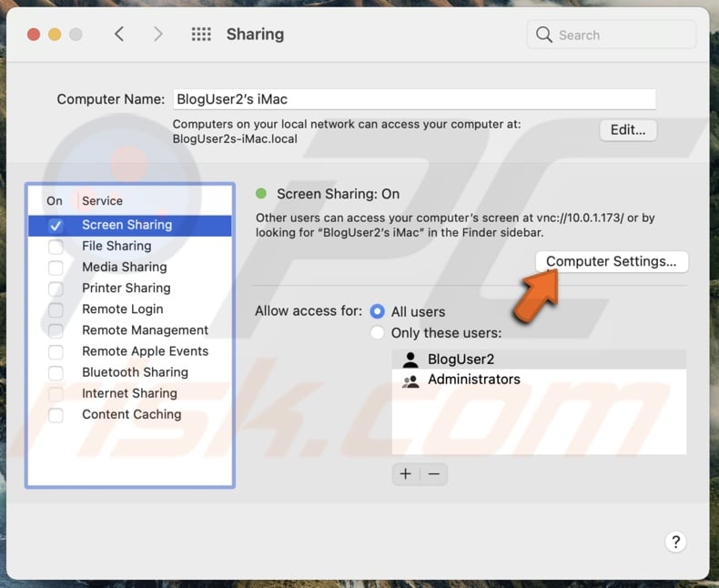Click into the Search field
The image size is (719, 588).
[x=611, y=35]
